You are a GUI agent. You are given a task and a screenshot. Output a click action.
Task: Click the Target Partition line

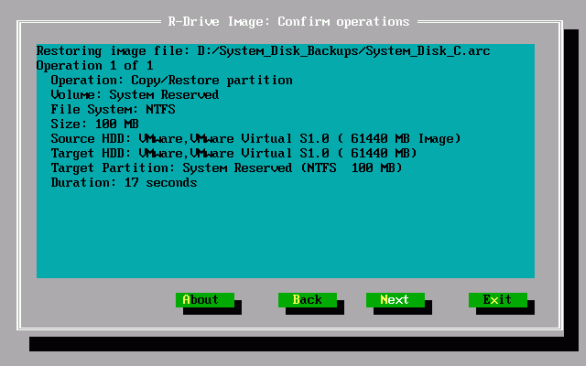point(226,168)
